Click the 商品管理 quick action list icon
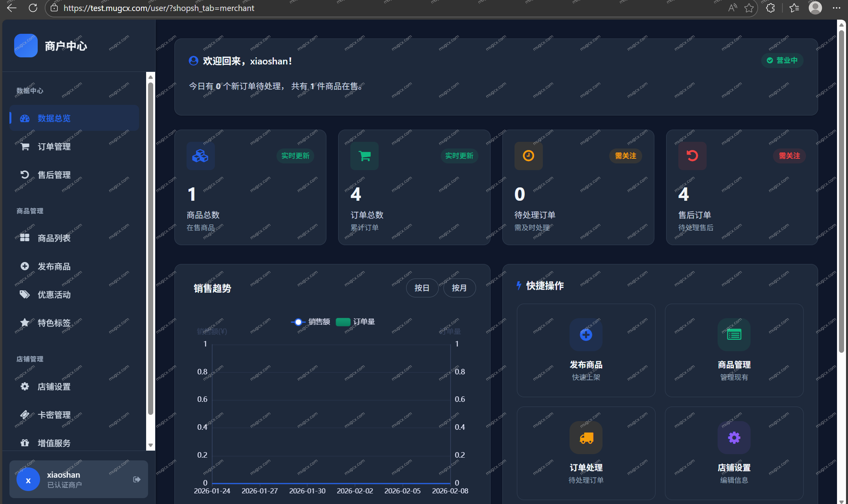Image resolution: width=848 pixels, height=504 pixels. pos(734,335)
